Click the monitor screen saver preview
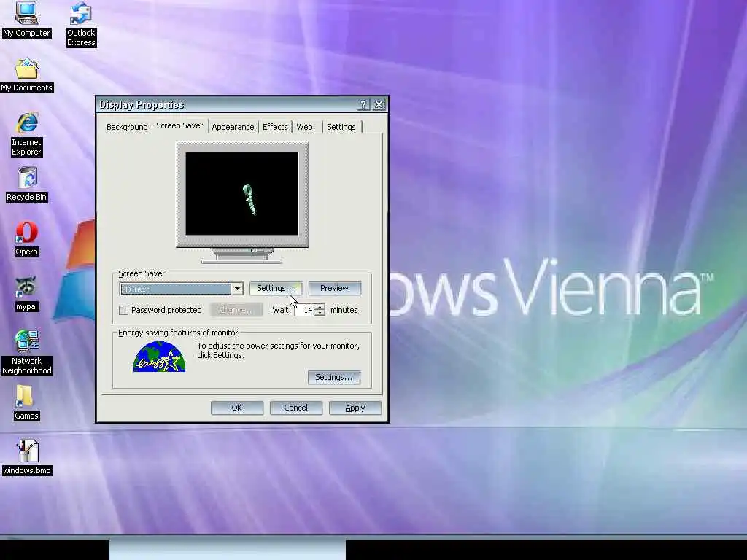This screenshot has height=560, width=747. pos(242,194)
